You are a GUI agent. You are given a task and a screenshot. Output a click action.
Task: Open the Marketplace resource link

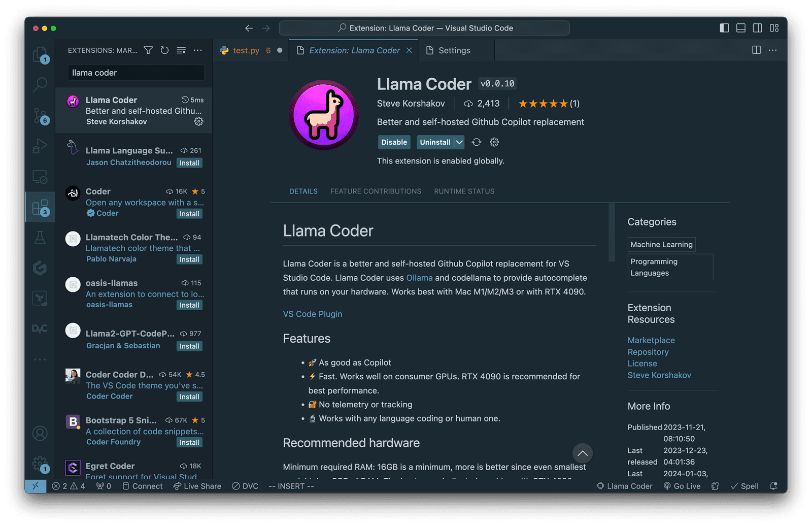[x=651, y=340]
